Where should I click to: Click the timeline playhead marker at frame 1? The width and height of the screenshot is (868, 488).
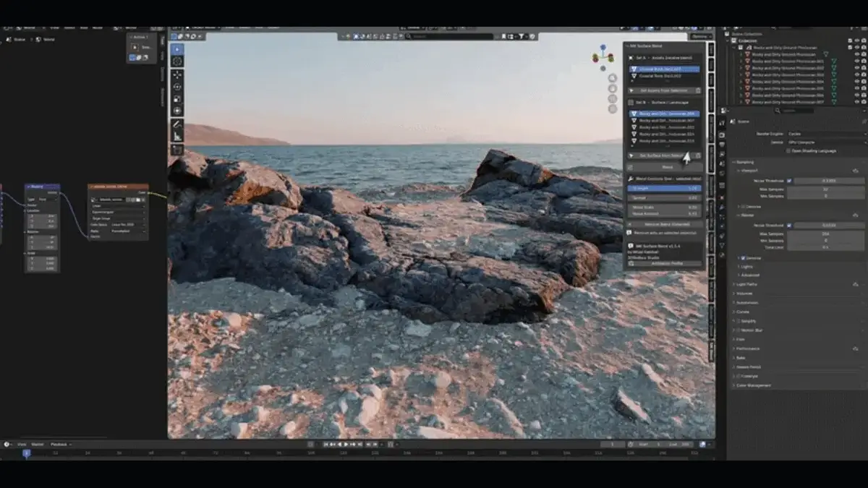(26, 453)
